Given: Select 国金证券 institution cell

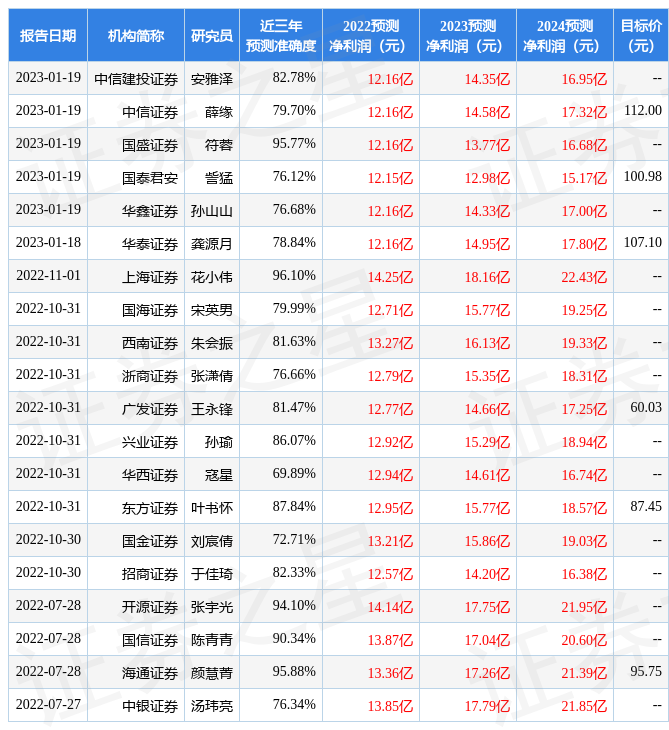Looking at the screenshot, I should (136, 541).
